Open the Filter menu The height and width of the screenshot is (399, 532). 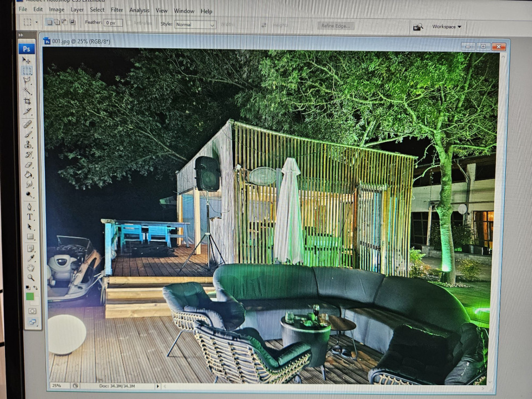tap(117, 10)
